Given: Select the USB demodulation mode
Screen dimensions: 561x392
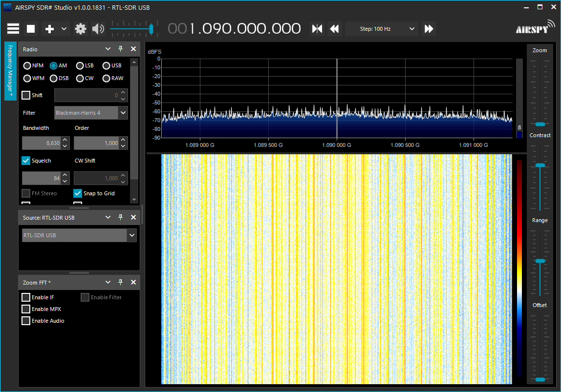Looking at the screenshot, I should tap(112, 65).
